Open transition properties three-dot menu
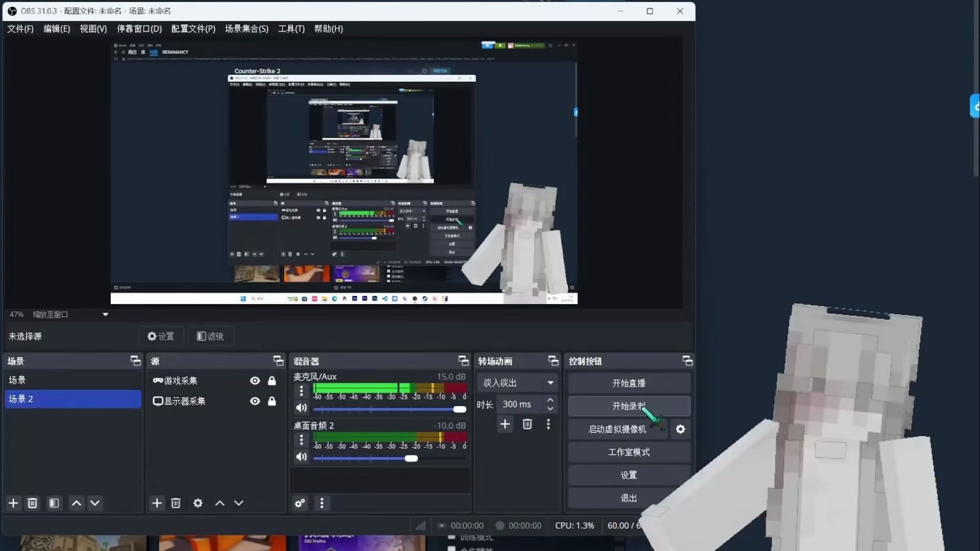The image size is (980, 551). pos(548,424)
